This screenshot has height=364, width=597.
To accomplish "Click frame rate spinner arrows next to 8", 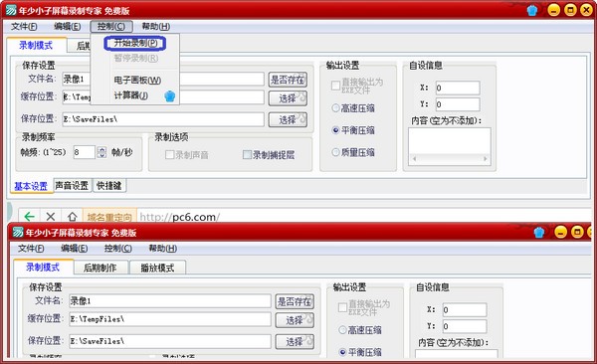I will 101,152.
